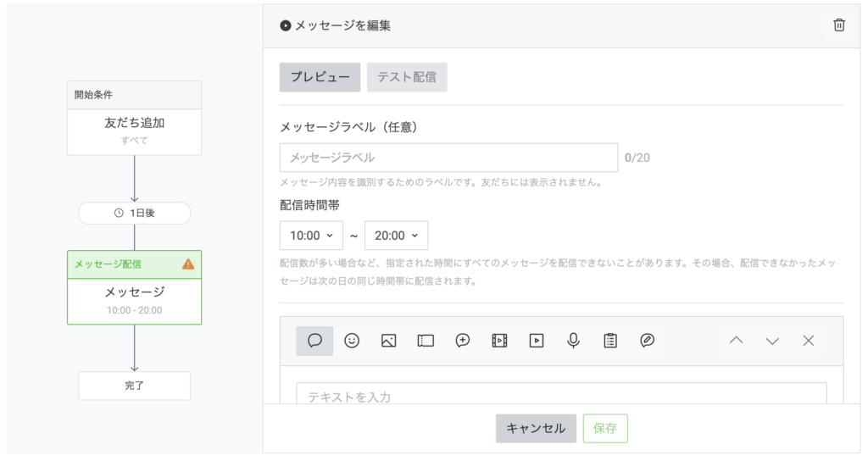Select the video play icon
Viewport: 868px width, 461px height.
click(537, 341)
